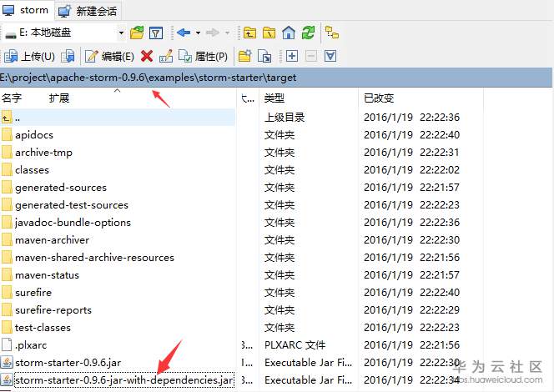554x392 pixels.
Task: Delete the selection with the red X
Action: point(147,56)
